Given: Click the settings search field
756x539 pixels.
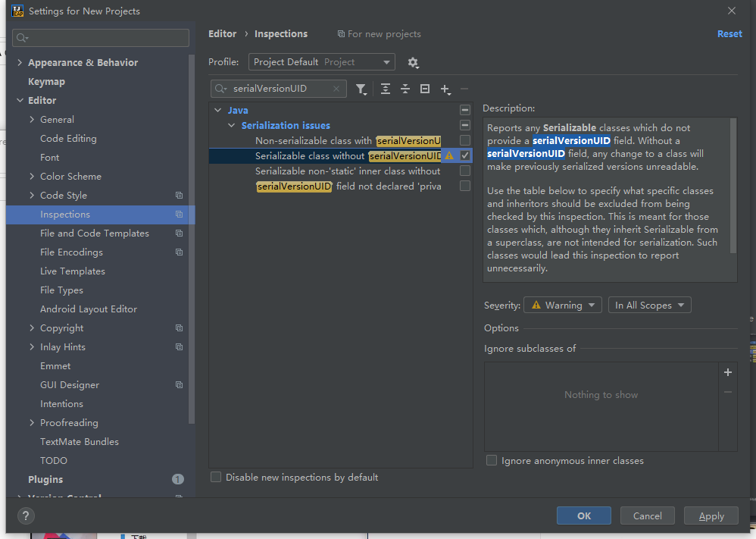Looking at the screenshot, I should 102,38.
